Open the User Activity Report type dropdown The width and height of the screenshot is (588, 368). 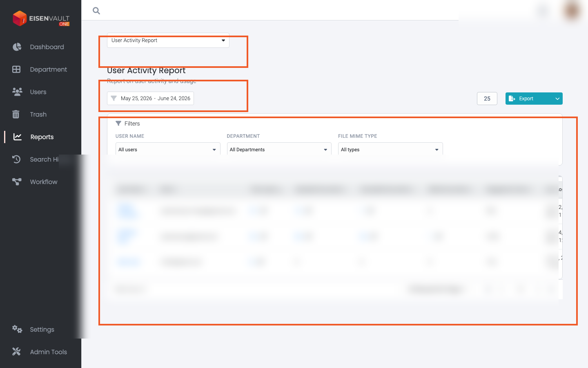pos(168,40)
